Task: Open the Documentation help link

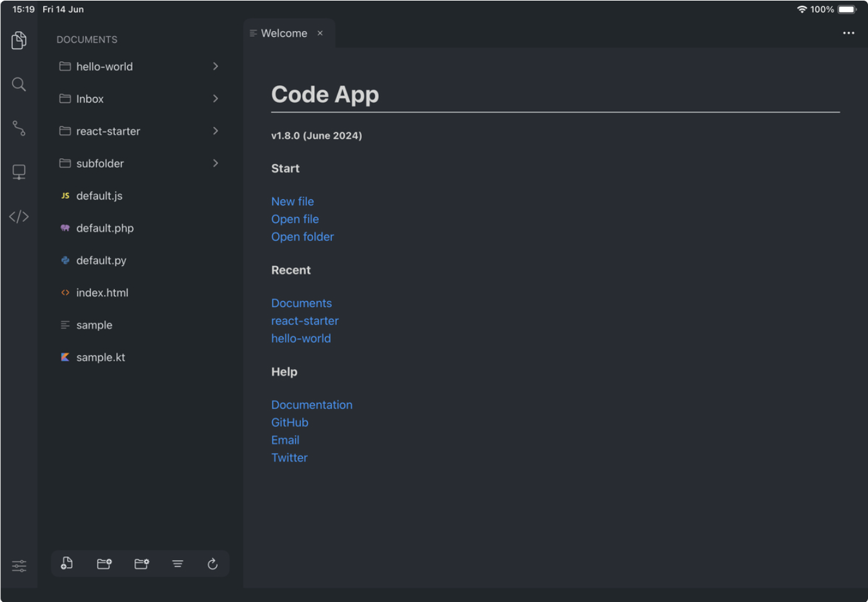Action: click(x=312, y=405)
